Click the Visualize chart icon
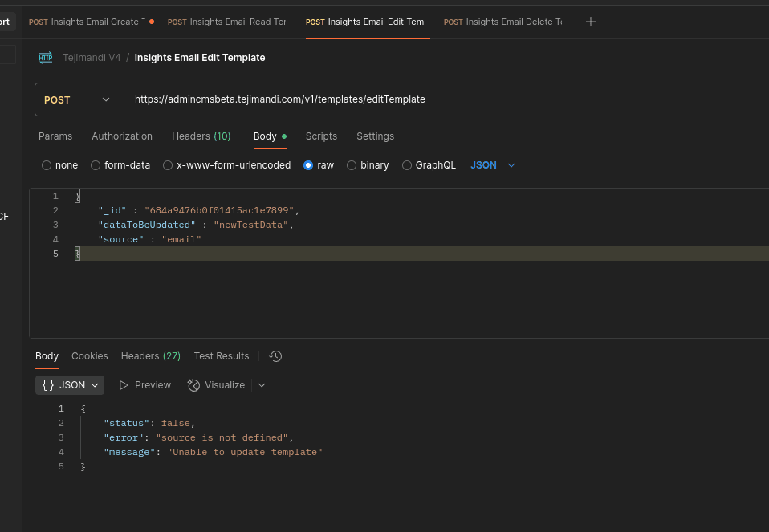The image size is (769, 532). [193, 385]
